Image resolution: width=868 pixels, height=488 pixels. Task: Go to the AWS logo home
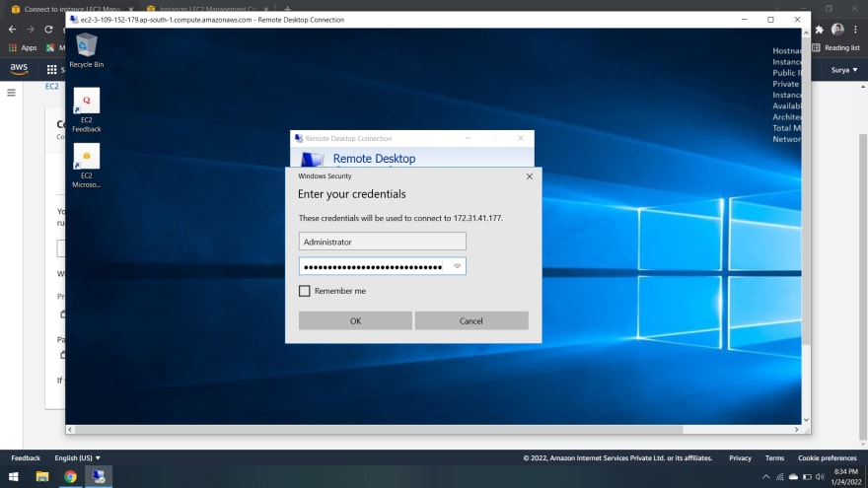[x=19, y=69]
